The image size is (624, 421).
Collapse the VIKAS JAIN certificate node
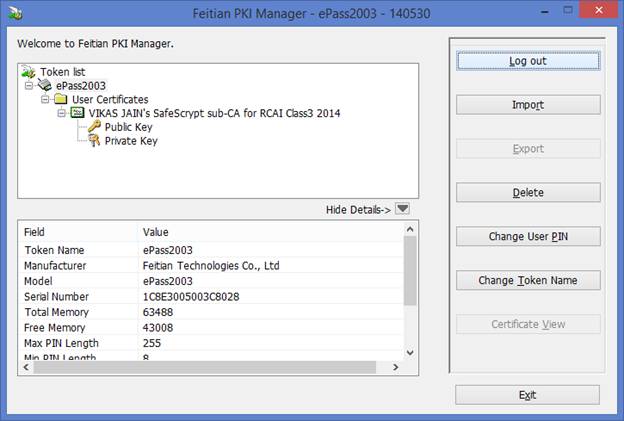click(x=61, y=113)
